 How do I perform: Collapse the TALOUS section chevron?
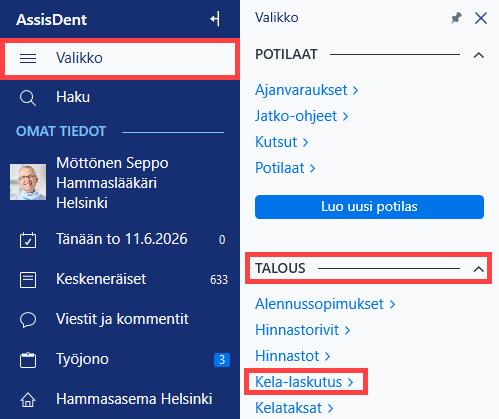click(479, 269)
